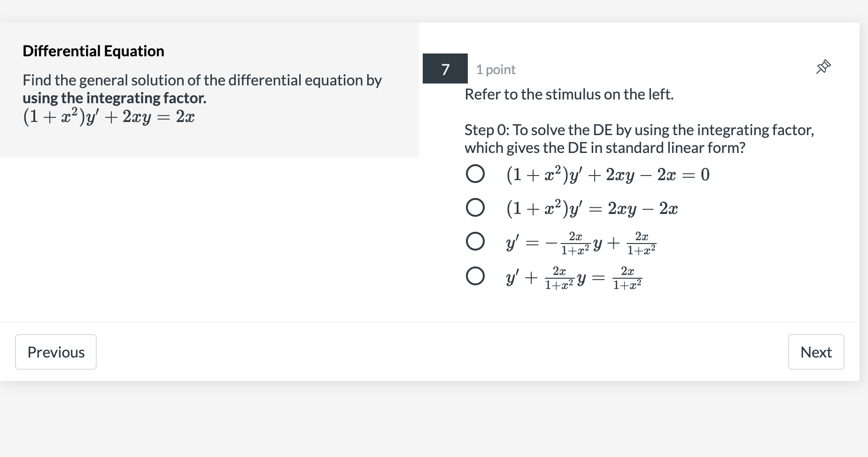This screenshot has height=457, width=868.
Task: Select the third radio button answer choice
Action: pos(475,242)
